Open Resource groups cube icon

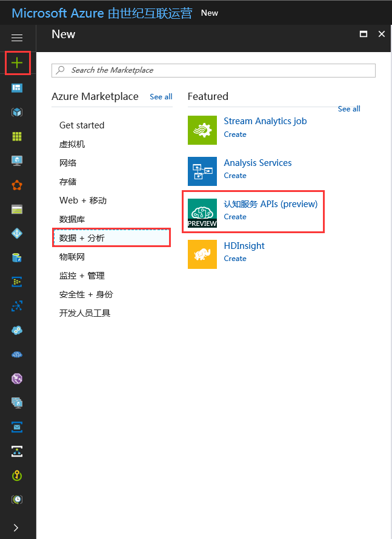pyautogui.click(x=17, y=113)
